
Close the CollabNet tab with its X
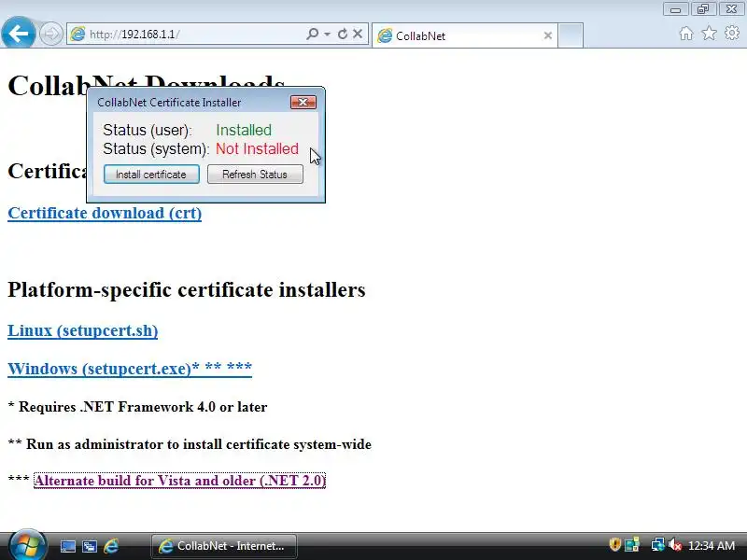pyautogui.click(x=548, y=35)
